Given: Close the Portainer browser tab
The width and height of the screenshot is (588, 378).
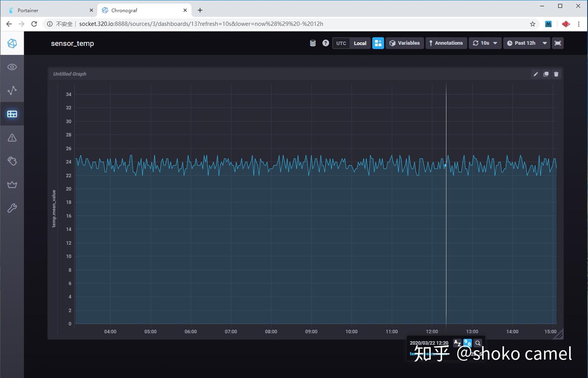Looking at the screenshot, I should (x=91, y=10).
